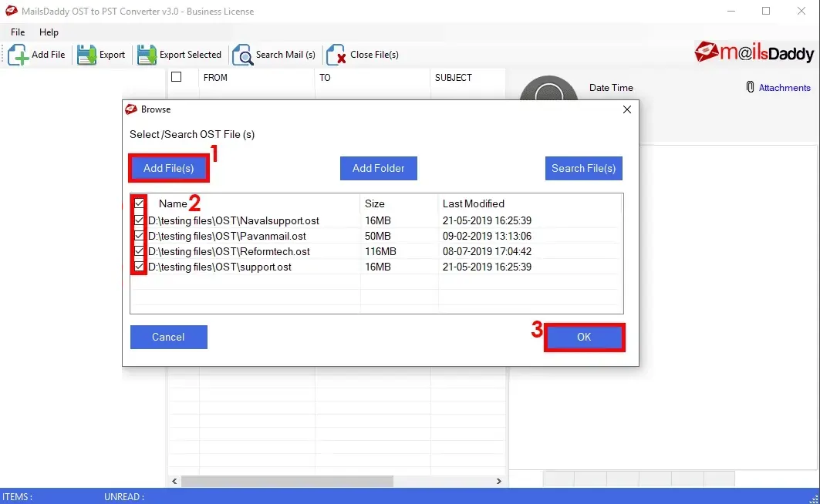Uncheck the Pavanmail.ost file checkbox
820x504 pixels.
(x=139, y=236)
